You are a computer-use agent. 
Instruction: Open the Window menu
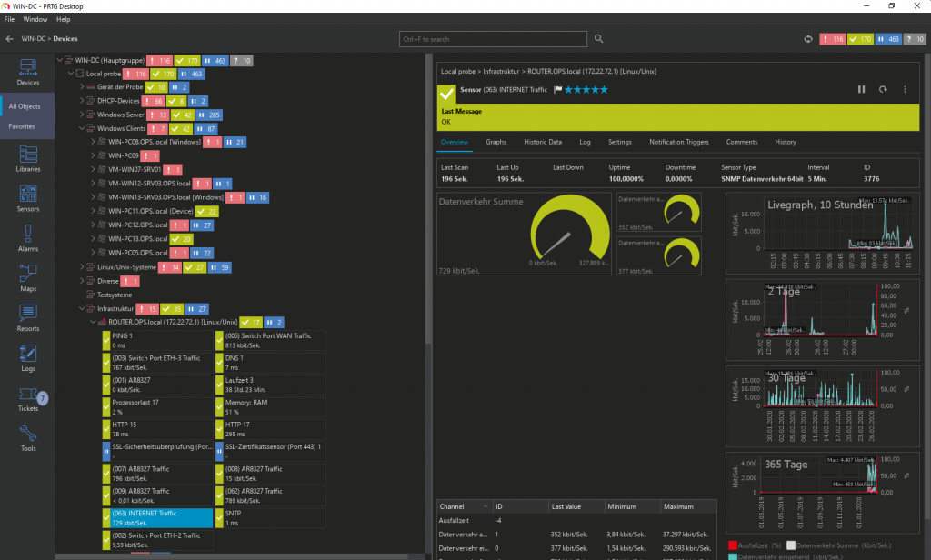pyautogui.click(x=35, y=19)
